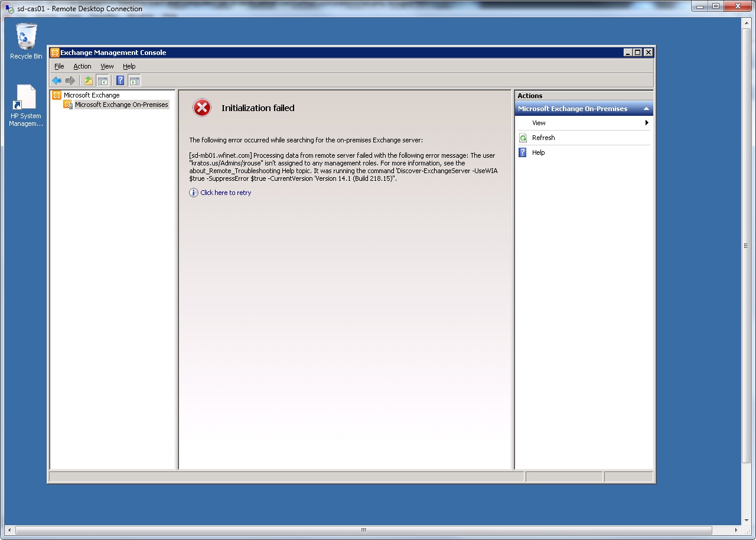This screenshot has height=540, width=756.
Task: Click the Up one level folder icon
Action: (x=89, y=81)
